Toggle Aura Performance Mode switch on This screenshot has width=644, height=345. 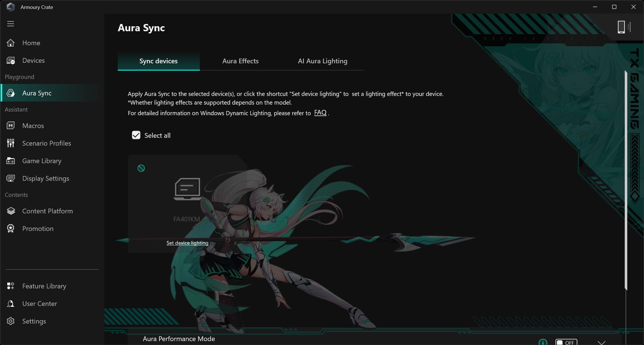566,342
